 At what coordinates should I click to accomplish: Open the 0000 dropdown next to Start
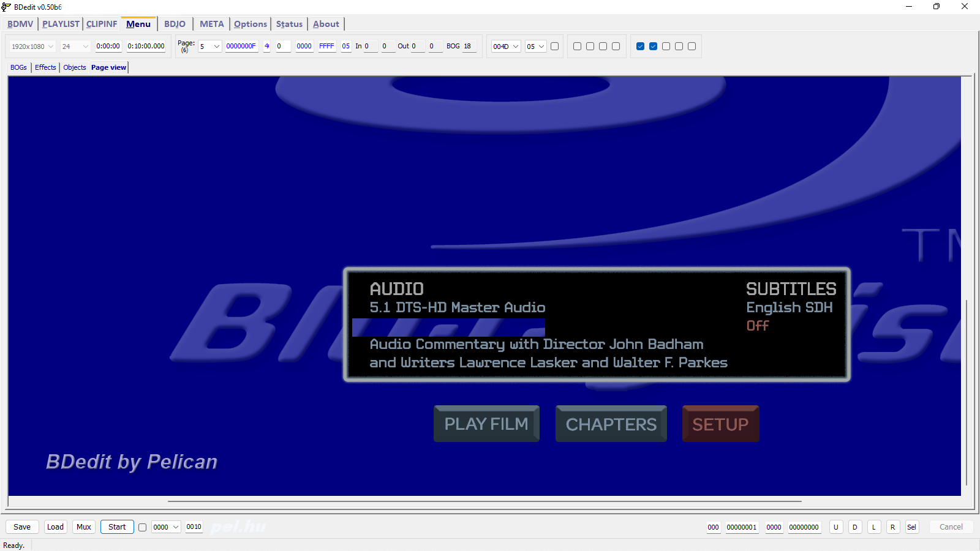click(x=166, y=527)
